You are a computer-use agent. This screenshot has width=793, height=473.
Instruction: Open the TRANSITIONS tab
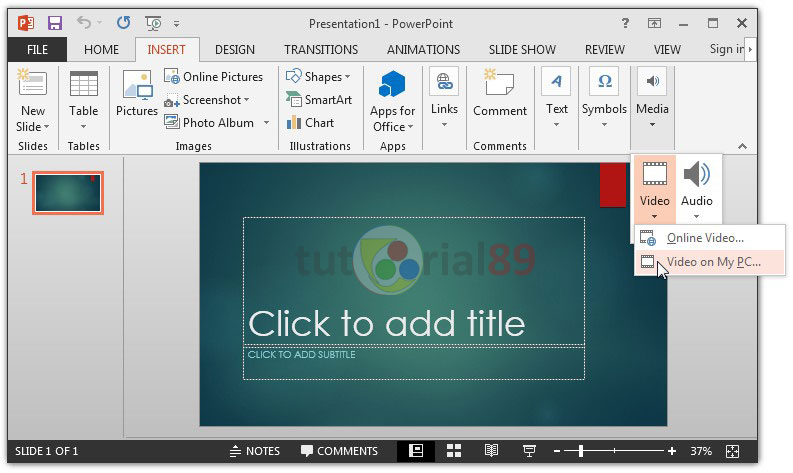321,50
